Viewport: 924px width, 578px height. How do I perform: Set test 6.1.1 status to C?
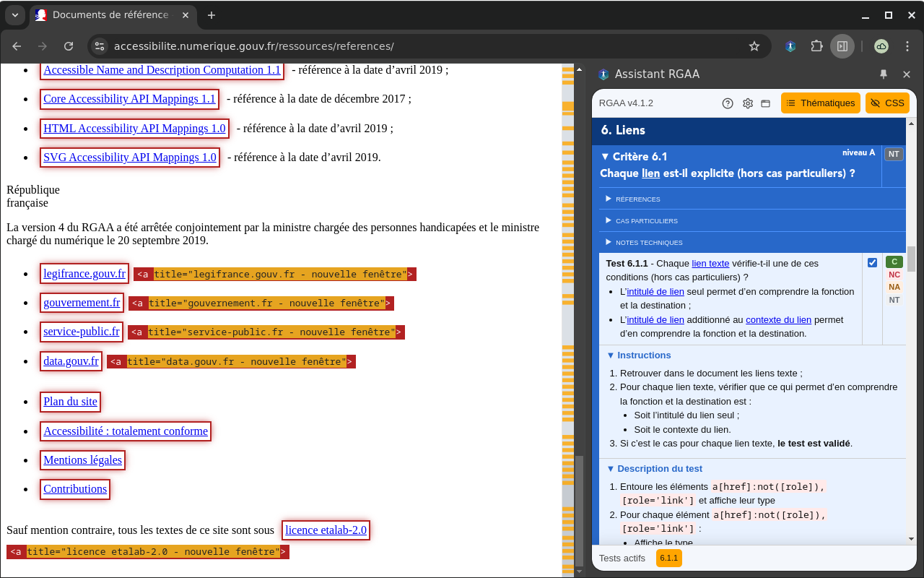(894, 262)
